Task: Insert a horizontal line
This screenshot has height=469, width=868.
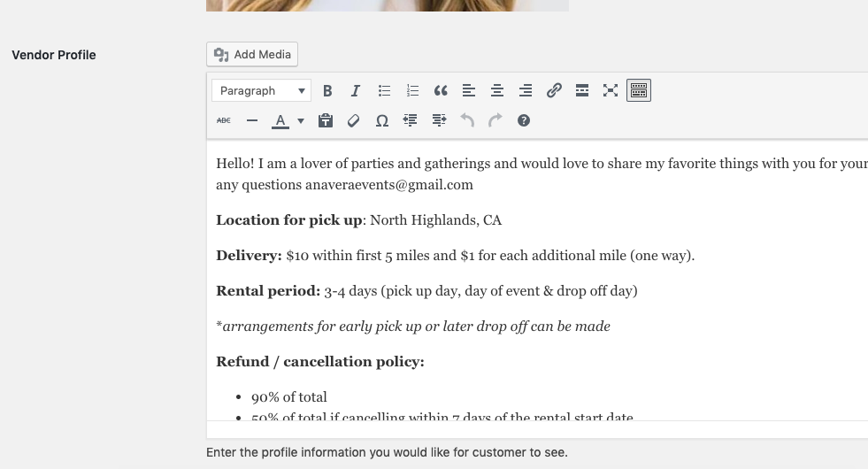Action: click(252, 120)
